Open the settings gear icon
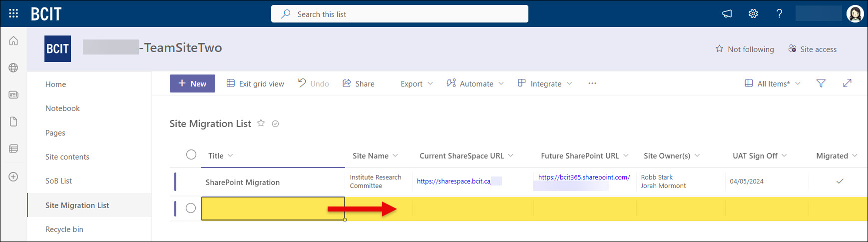Image resolution: width=868 pixels, height=242 pixels. (753, 13)
